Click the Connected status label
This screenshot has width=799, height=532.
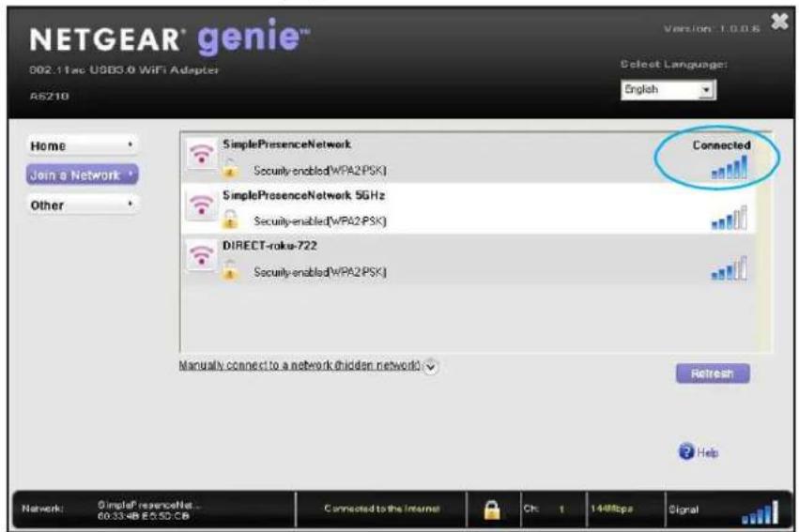click(721, 145)
